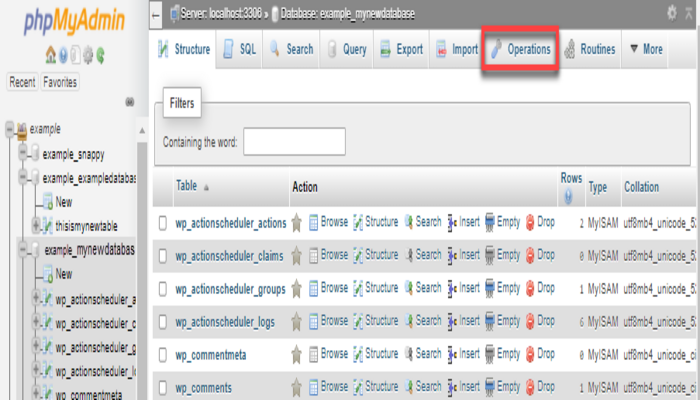700x400 pixels.
Task: Collapse the example_mynewdatabase tree node
Action: pyautogui.click(x=23, y=249)
